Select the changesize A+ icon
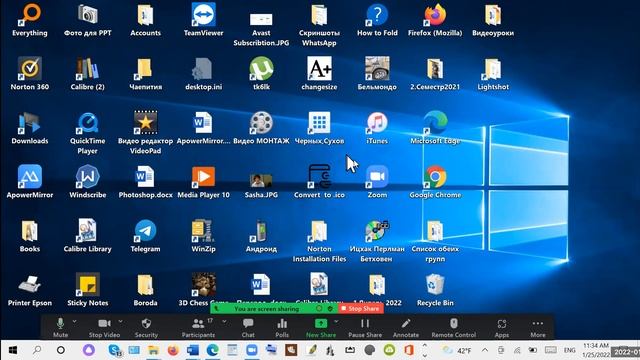 coord(319,68)
